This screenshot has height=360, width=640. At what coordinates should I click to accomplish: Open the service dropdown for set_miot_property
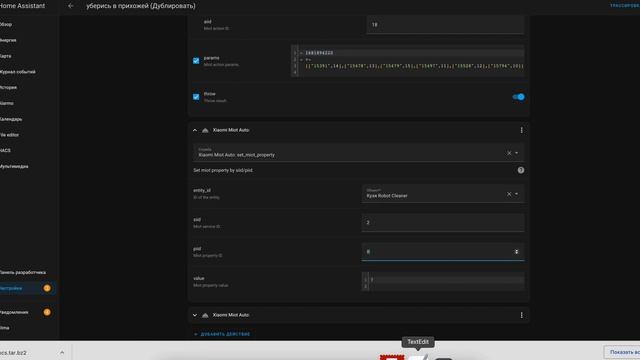tap(517, 153)
